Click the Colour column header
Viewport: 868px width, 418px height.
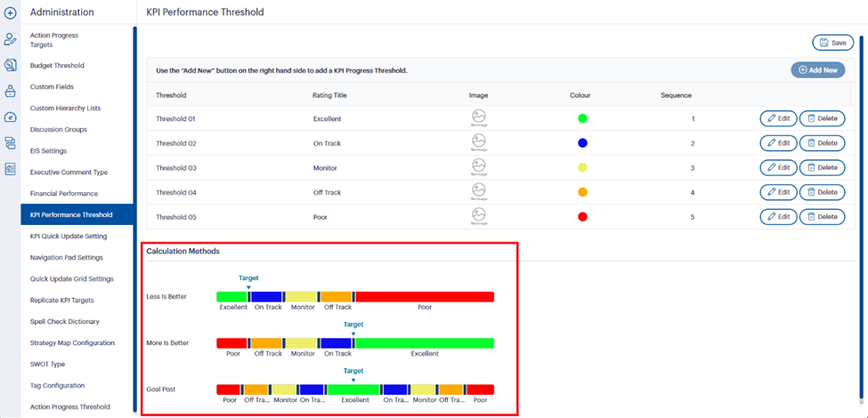tap(580, 95)
